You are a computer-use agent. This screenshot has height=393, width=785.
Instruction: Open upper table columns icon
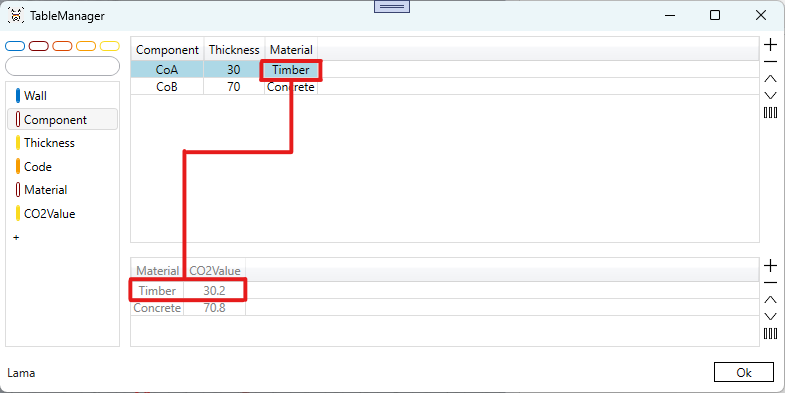(x=770, y=113)
